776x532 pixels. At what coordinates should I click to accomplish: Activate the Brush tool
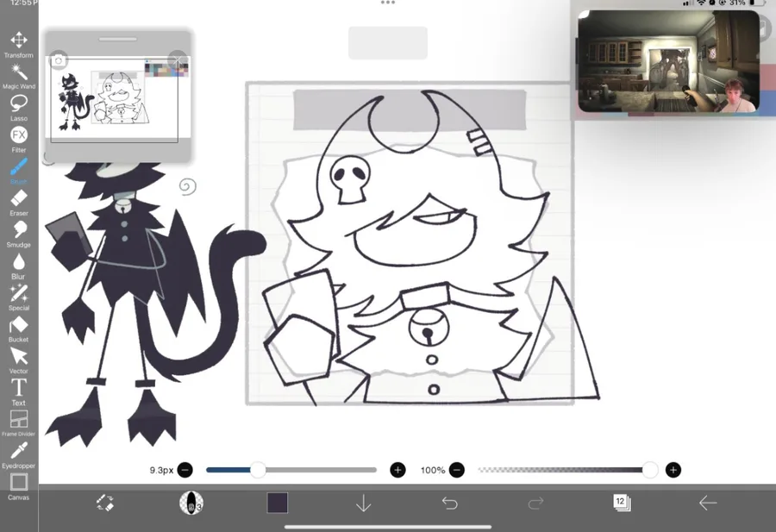[x=19, y=171]
